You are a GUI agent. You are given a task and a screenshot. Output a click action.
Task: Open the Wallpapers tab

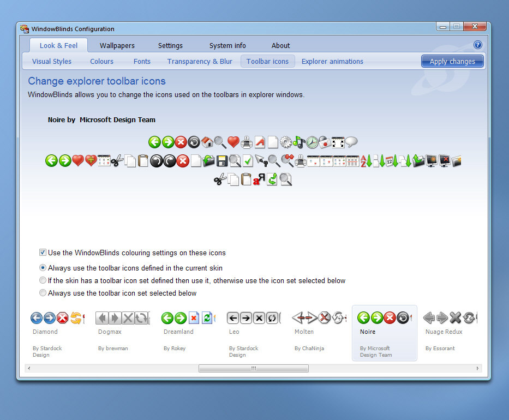pos(117,45)
